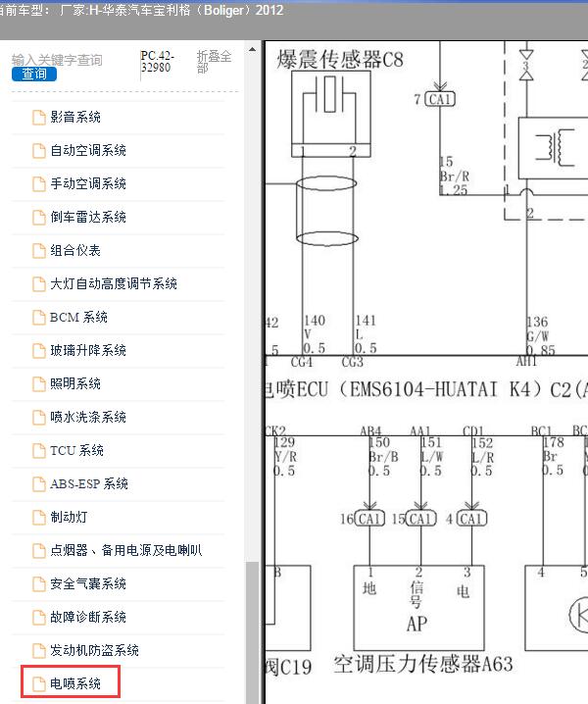Open 照明系统 entry
The width and height of the screenshot is (588, 704).
point(74,383)
